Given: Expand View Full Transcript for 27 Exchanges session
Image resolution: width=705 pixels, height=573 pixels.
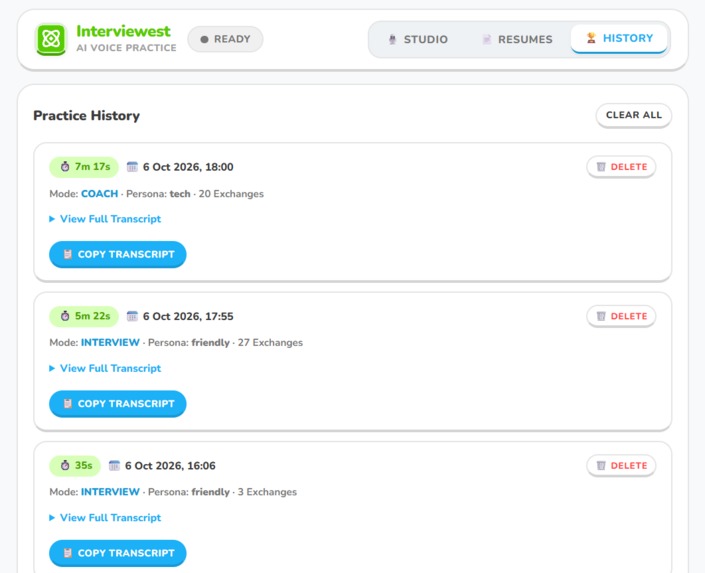Looking at the screenshot, I should [105, 368].
